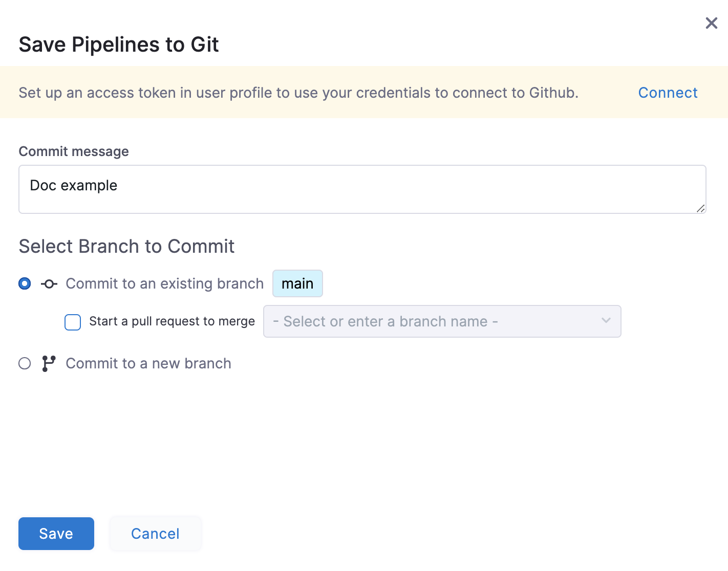The height and width of the screenshot is (571, 728).
Task: Close the Save Pipelines to Git dialog
Action: (711, 23)
